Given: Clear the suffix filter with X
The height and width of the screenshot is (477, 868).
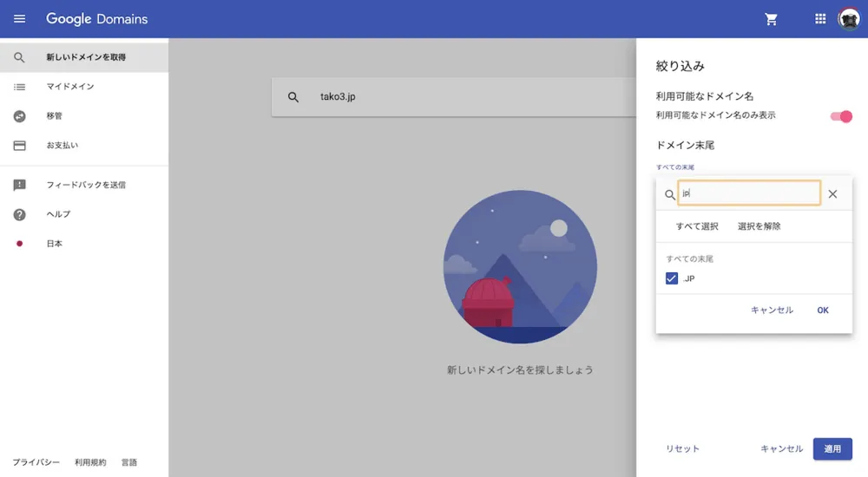Looking at the screenshot, I should coord(832,193).
